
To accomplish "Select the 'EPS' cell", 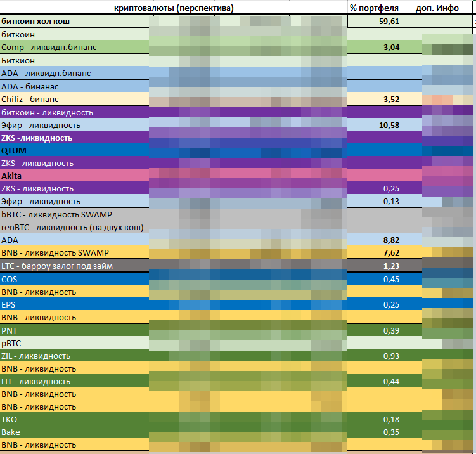I will [8, 304].
